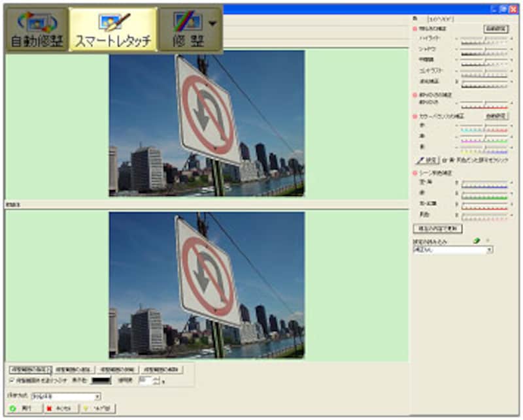
Task: Click the green eraser icon beside settings preset
Action: coord(477,241)
